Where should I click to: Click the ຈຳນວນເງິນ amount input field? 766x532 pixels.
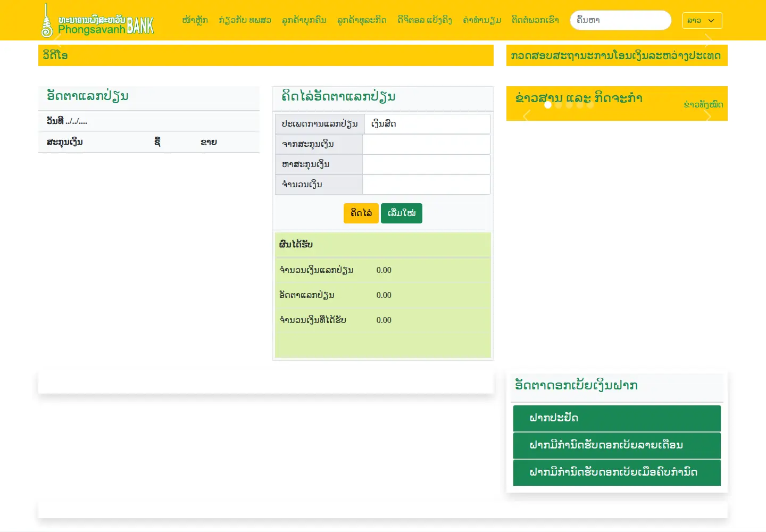[427, 185]
